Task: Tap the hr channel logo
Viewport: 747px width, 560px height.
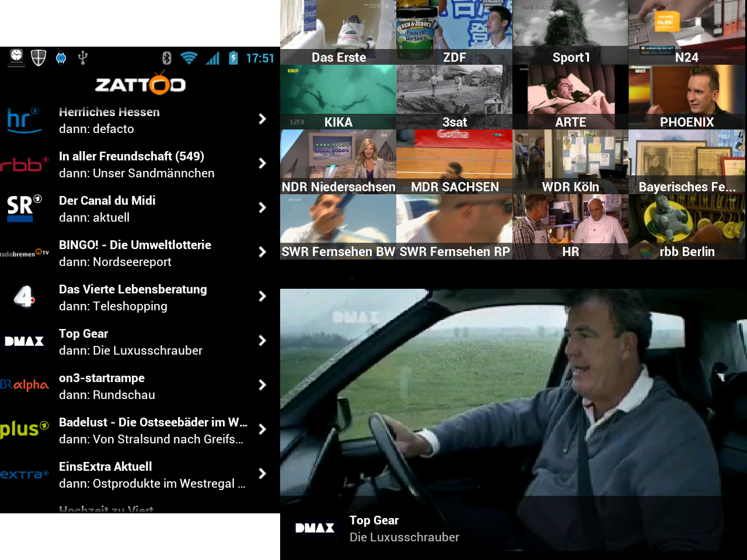Action: [x=23, y=120]
